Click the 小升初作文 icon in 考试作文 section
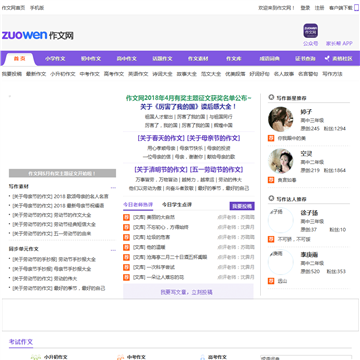 coord(36,357)
